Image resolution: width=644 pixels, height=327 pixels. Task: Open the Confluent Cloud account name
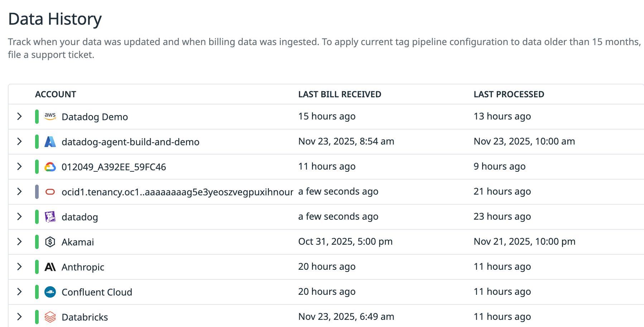coord(97,292)
